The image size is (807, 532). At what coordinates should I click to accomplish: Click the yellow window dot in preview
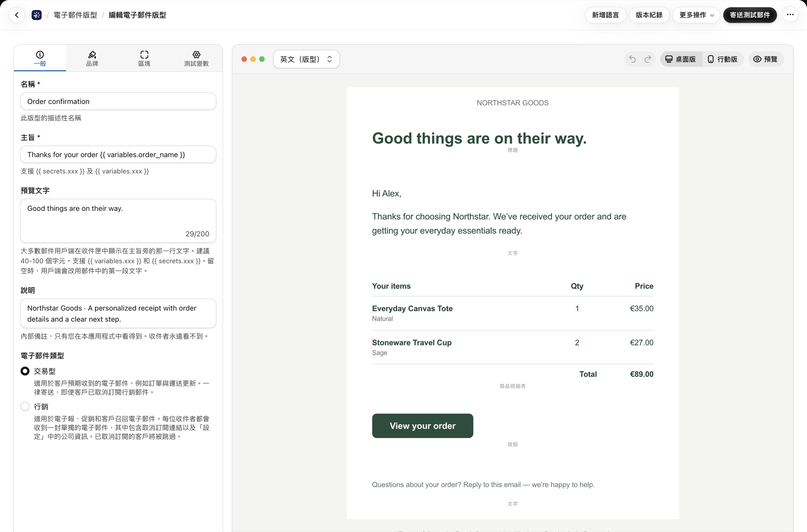tap(253, 59)
